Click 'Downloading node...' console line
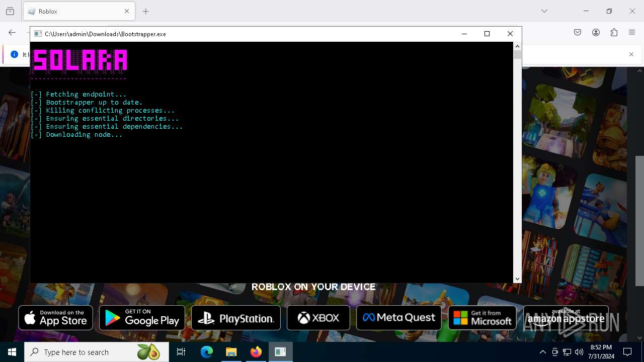Screen dimensions: 644x362 click(x=76, y=135)
